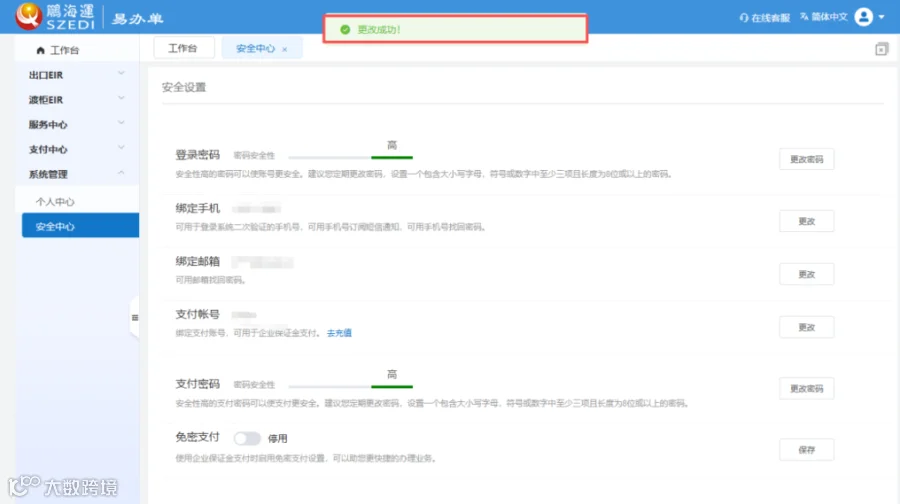Expand the 出口EIR menu

[77, 75]
